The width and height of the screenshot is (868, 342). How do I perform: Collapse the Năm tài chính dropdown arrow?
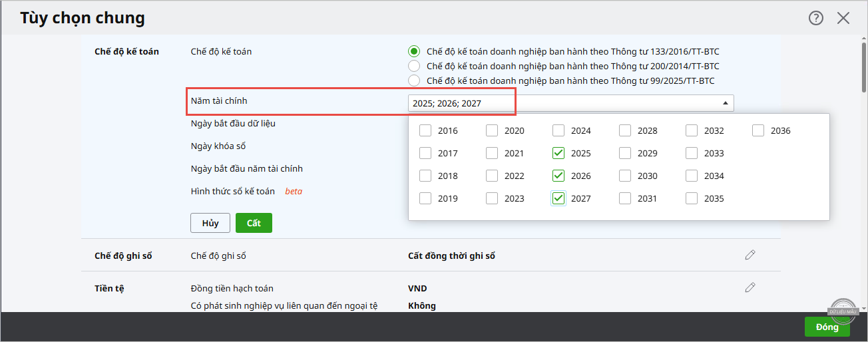pos(725,103)
